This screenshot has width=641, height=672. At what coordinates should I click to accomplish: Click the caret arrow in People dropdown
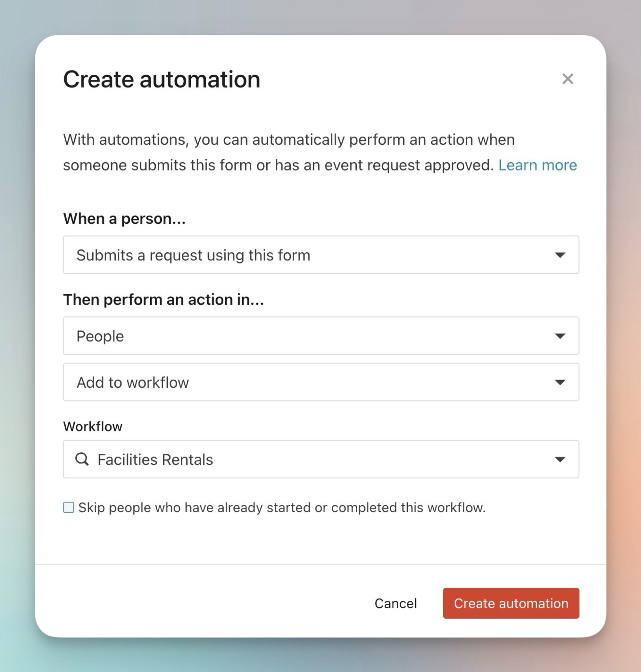(x=560, y=336)
